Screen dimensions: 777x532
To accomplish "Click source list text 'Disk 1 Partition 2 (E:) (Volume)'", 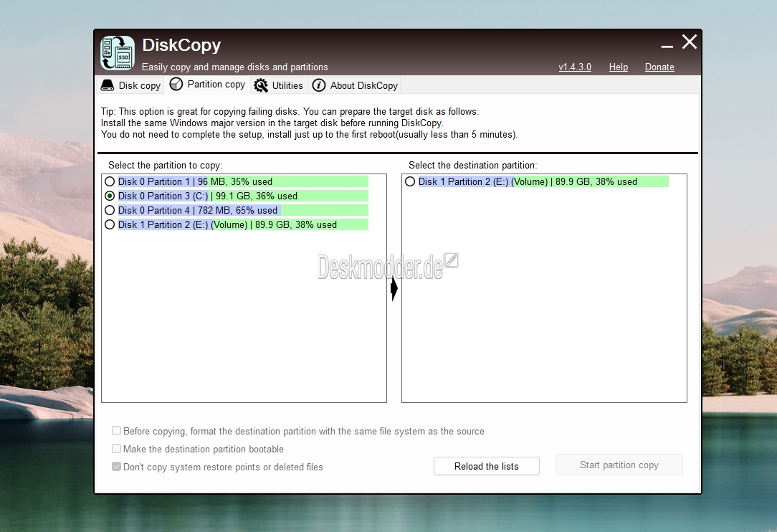I will pos(182,224).
